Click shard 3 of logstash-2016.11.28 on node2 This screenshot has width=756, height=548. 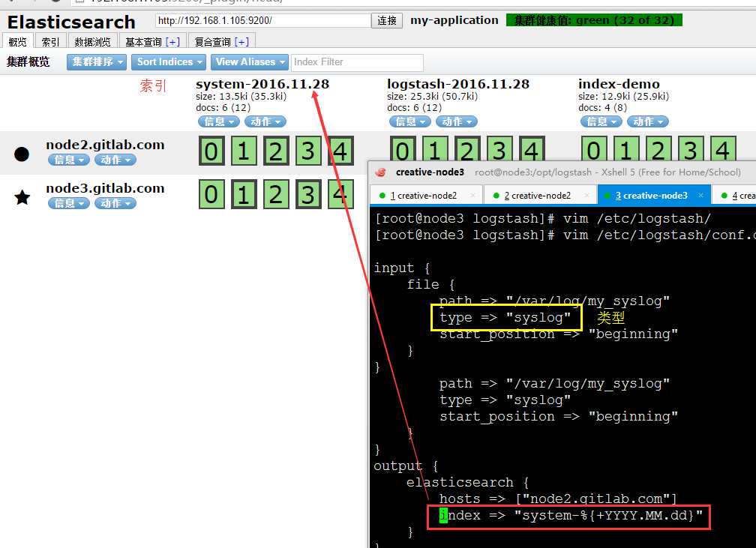(499, 149)
